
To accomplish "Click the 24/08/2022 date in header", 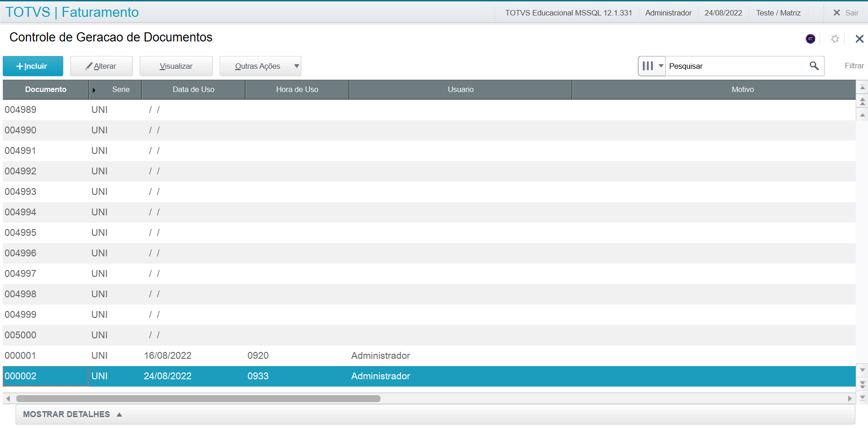I will (723, 13).
